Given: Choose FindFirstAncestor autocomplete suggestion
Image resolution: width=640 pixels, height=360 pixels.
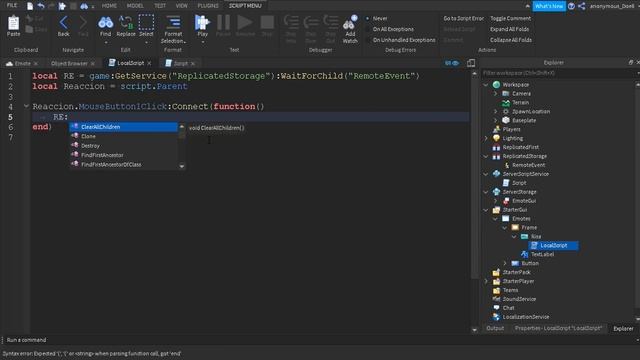Looking at the screenshot, I should pos(124,155).
